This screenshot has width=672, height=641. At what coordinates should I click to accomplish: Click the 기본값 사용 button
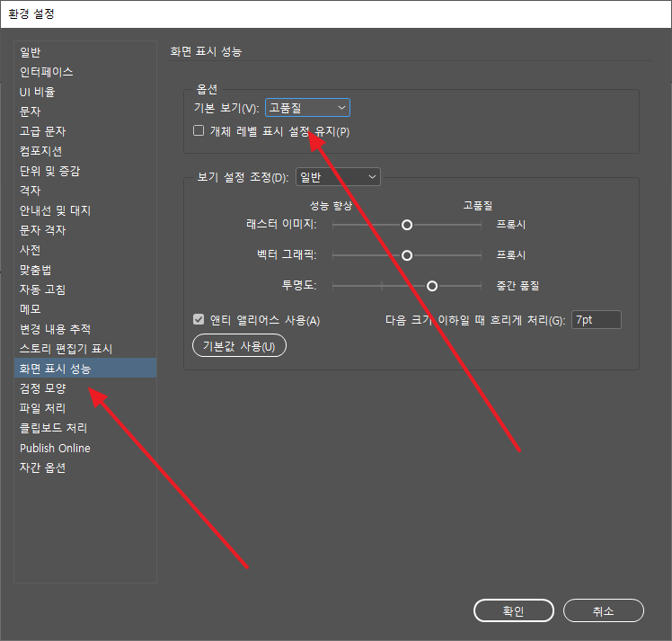click(239, 345)
